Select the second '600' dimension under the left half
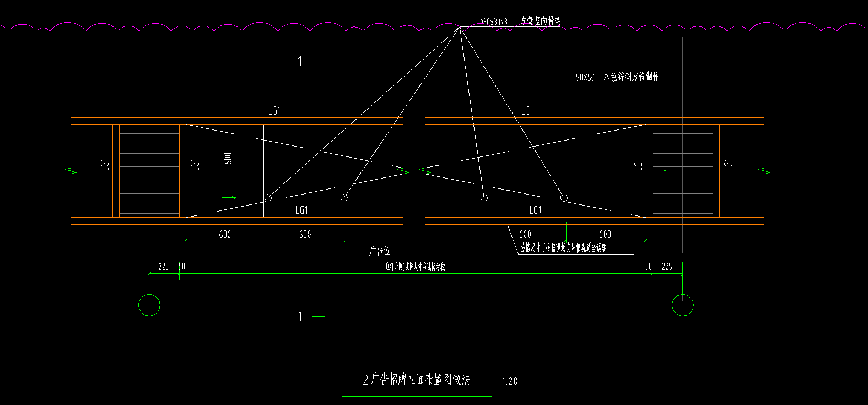 [x=305, y=234]
